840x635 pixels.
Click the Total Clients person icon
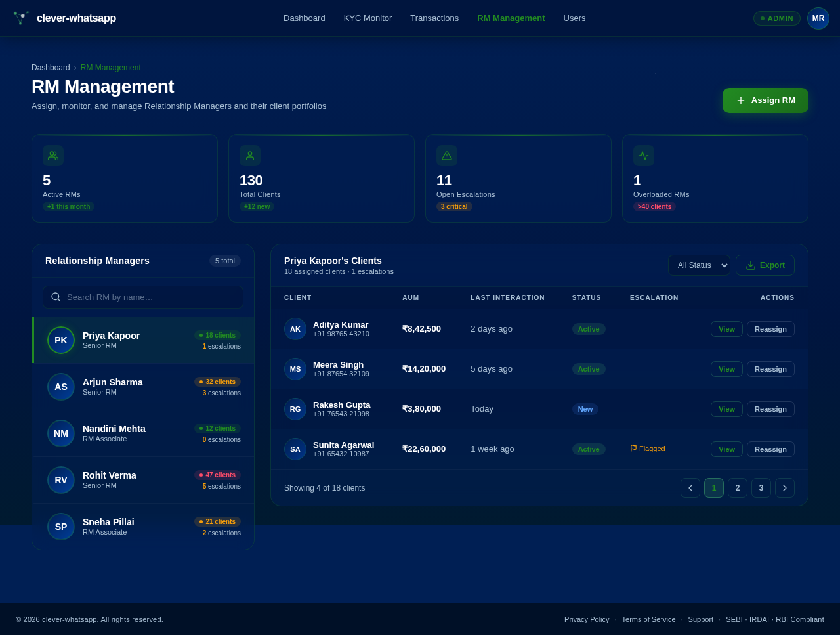coord(250,156)
